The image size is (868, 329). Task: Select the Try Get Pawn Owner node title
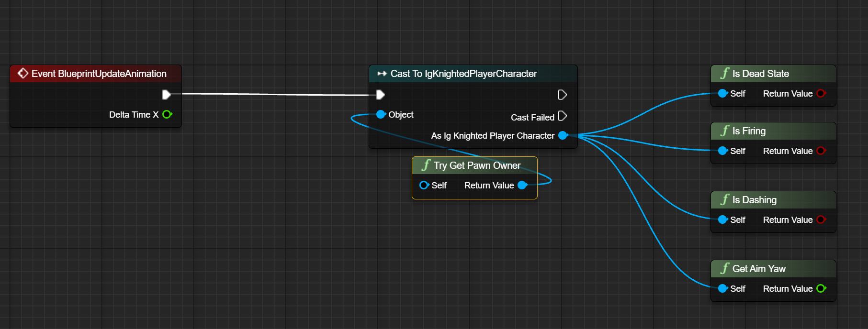(477, 165)
